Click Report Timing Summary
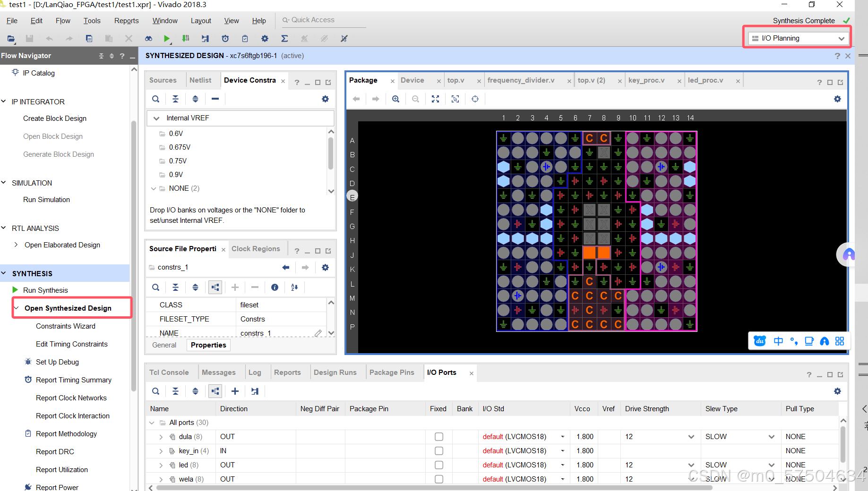868x491 pixels. [74, 380]
